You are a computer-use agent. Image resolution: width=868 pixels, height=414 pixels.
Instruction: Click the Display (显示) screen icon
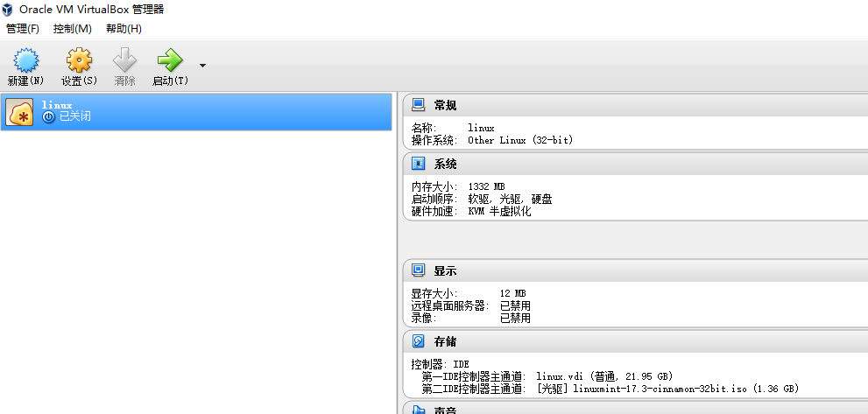[419, 270]
